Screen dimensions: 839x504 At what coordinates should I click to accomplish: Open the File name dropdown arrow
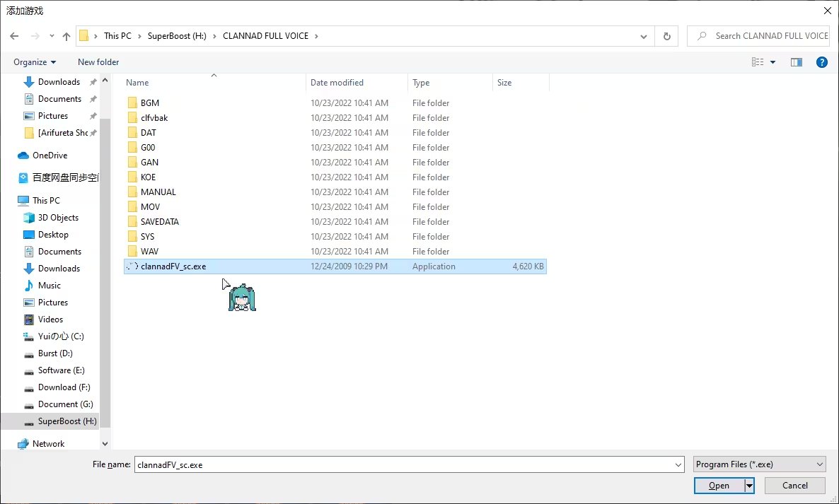click(678, 465)
